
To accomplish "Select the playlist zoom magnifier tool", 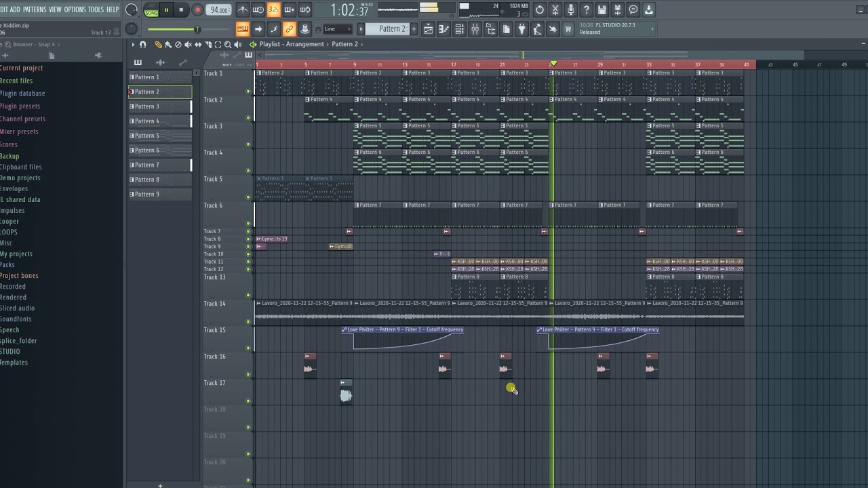I will pos(228,44).
